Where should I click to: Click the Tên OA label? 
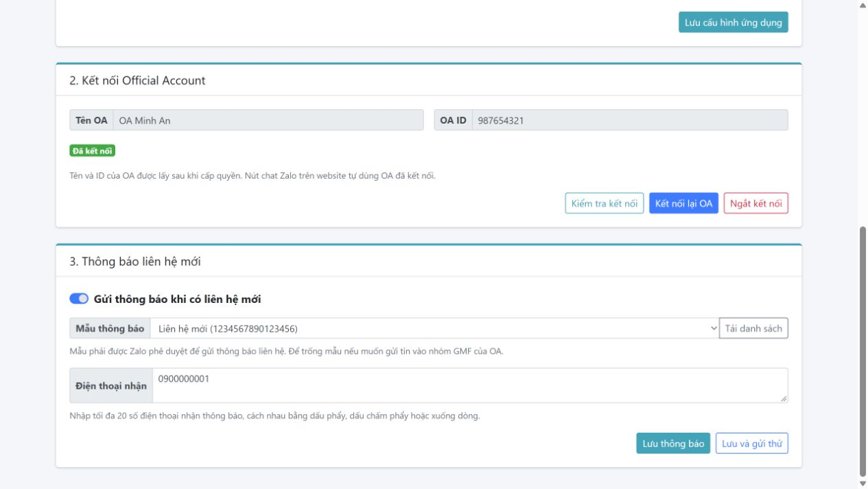91,120
